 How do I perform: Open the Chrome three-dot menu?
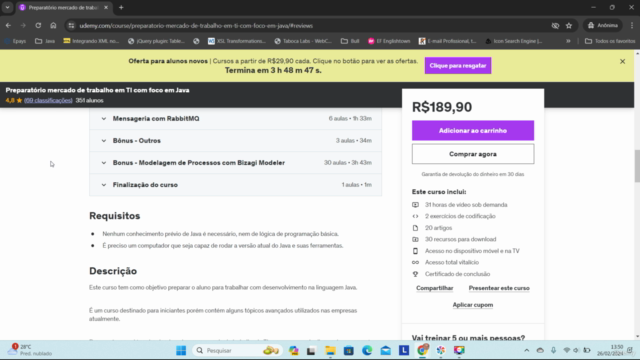point(631,25)
